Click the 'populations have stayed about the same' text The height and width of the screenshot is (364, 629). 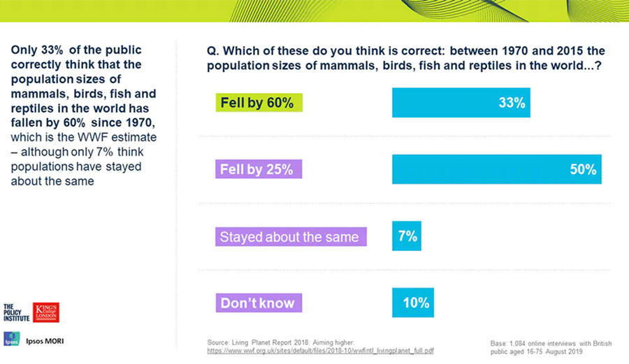[76, 174]
